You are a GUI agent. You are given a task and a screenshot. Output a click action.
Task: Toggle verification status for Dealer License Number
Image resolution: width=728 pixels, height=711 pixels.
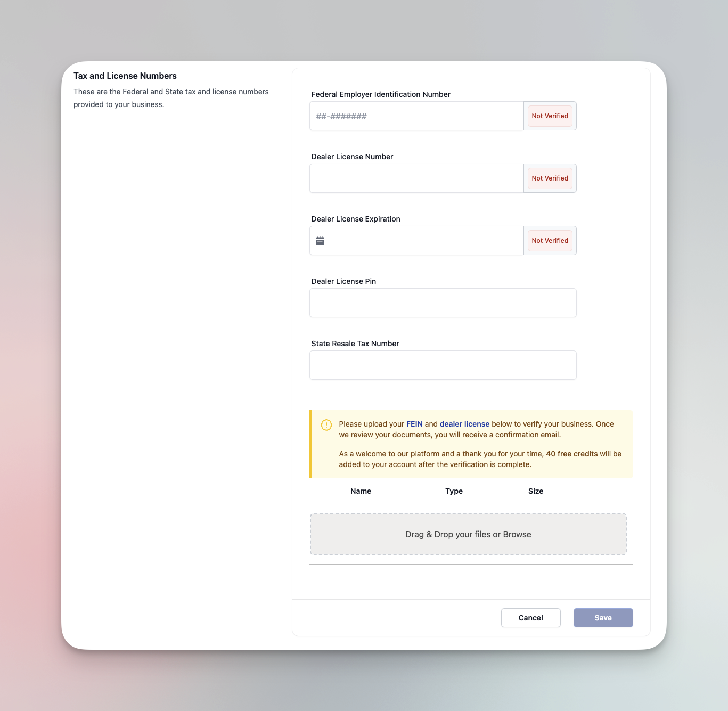point(550,178)
